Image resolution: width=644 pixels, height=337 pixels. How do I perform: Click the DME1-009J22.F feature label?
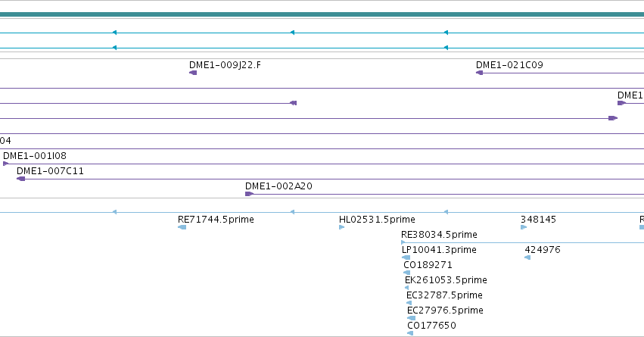[x=225, y=65]
